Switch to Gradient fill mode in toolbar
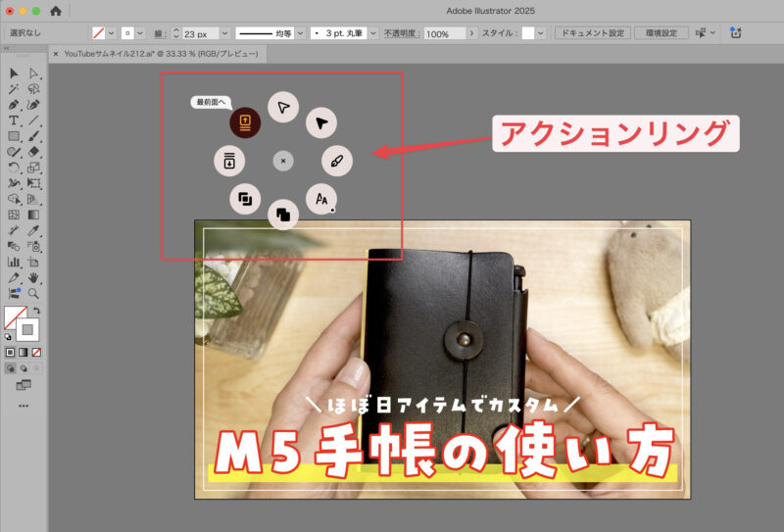 point(24,351)
